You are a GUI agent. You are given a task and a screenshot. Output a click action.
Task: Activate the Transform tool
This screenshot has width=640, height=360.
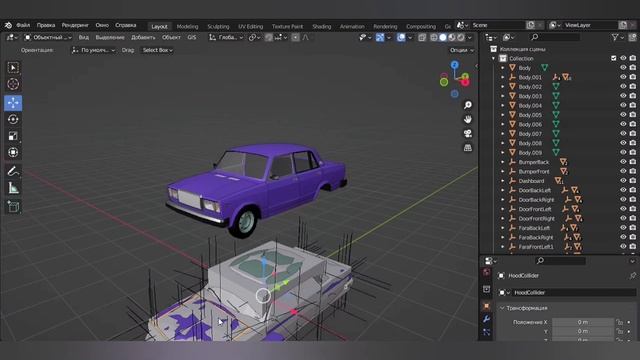coord(13,152)
